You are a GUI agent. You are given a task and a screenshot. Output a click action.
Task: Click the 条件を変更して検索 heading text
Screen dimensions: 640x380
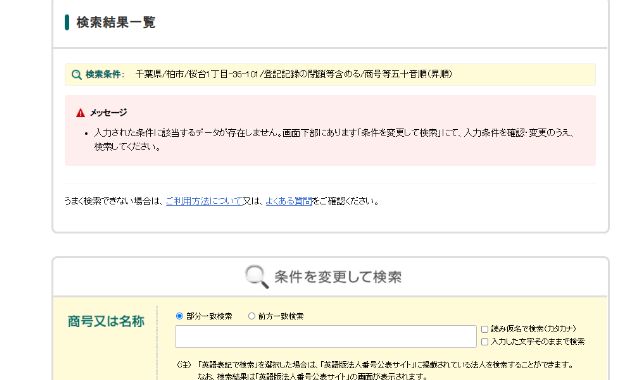pyautogui.click(x=338, y=277)
